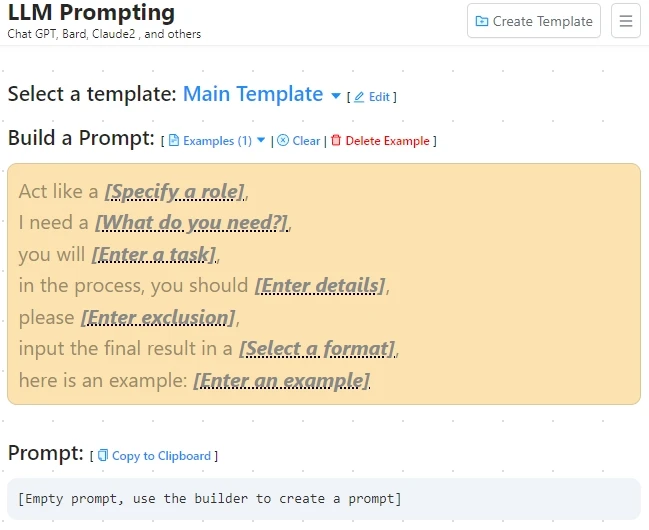This screenshot has height=530, width=649.
Task: Select the [Enter a task] placeholder
Action: coord(154,254)
